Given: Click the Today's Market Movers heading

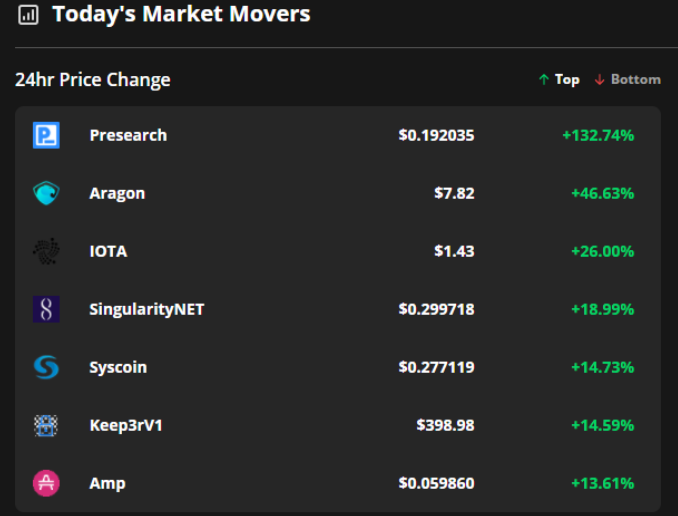Looking at the screenshot, I should click(x=181, y=14).
